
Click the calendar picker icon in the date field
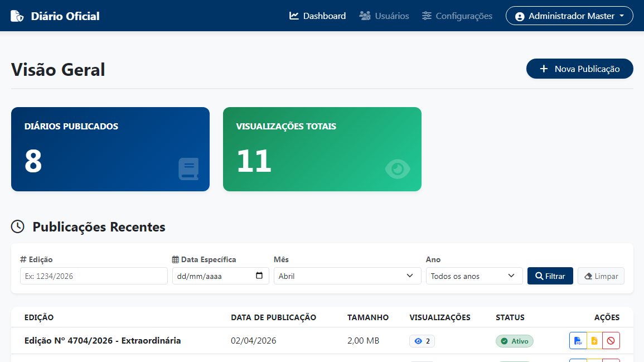pyautogui.click(x=259, y=276)
